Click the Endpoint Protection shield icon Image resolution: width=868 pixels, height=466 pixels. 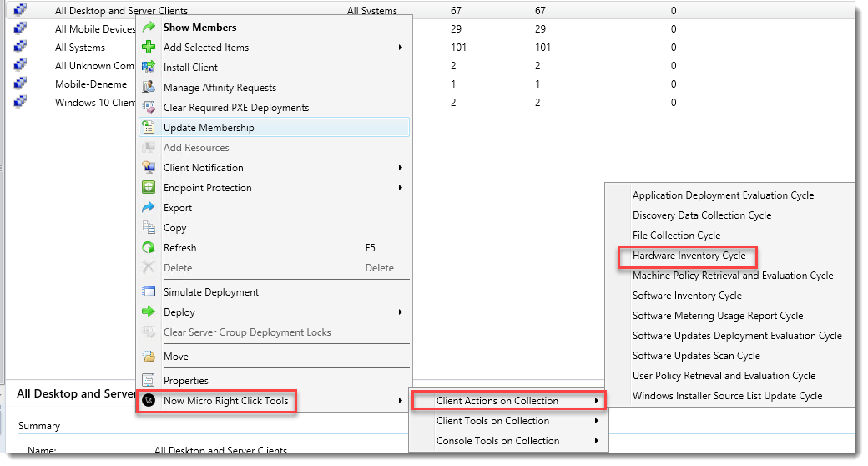pos(149,188)
